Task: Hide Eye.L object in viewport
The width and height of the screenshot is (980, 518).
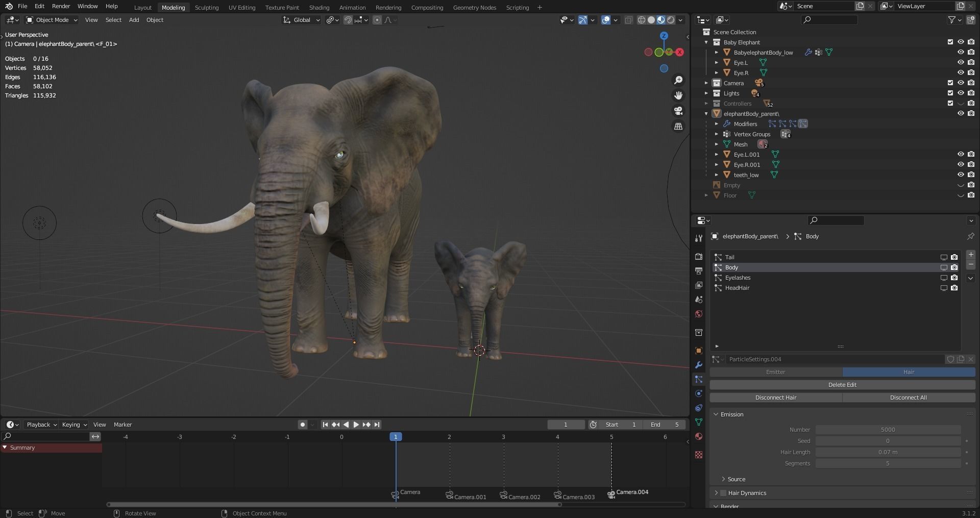Action: pos(961,63)
